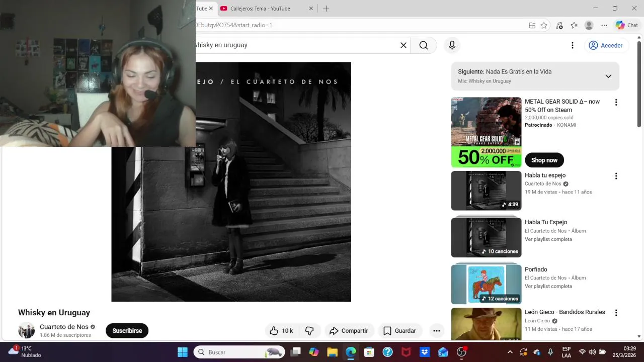Open more actions menu next to Guardar

coord(437,331)
